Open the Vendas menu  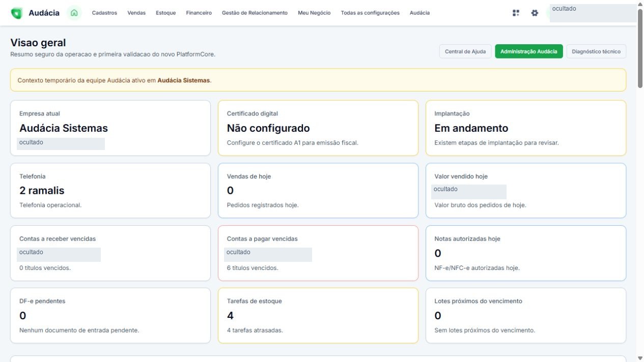(x=136, y=13)
